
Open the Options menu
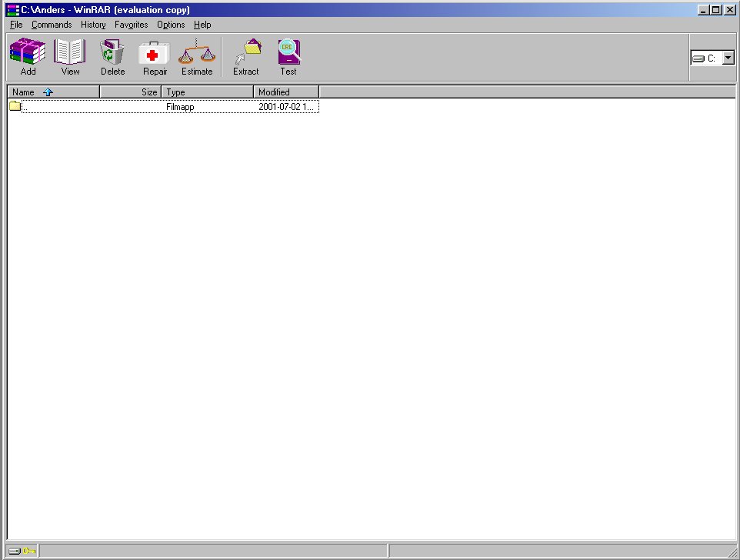click(171, 25)
